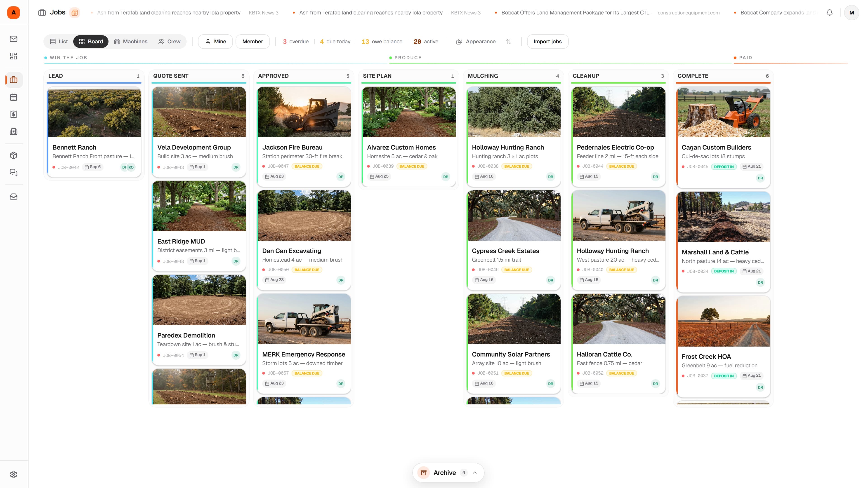Open the dashboard grid sidebar icon
The height and width of the screenshot is (488, 868).
14,56
